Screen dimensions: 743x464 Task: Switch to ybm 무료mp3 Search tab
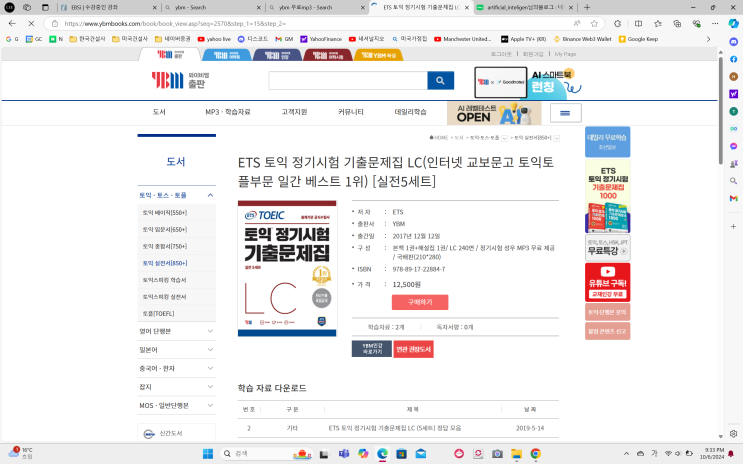pos(317,8)
